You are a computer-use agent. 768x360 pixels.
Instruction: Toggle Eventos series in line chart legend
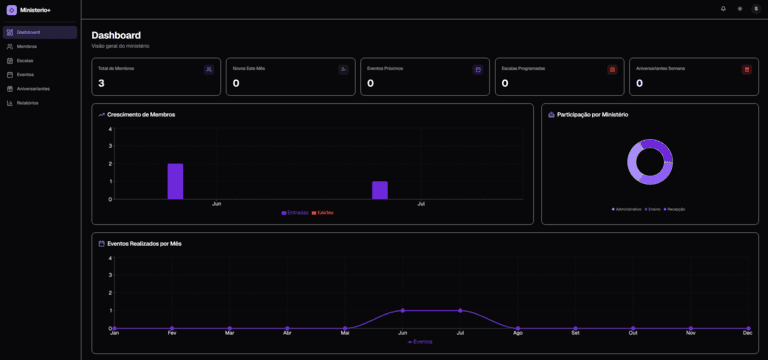420,342
